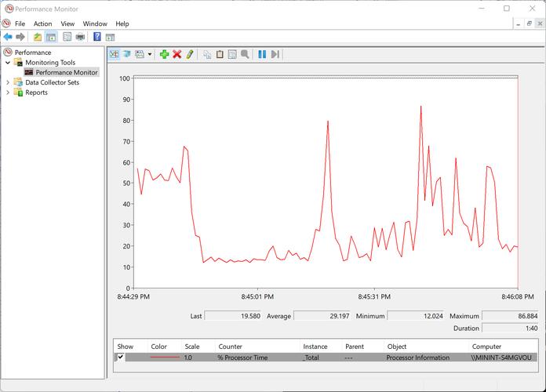Click the Counter column header
Image resolution: width=546 pixels, height=392 pixels.
(230, 346)
